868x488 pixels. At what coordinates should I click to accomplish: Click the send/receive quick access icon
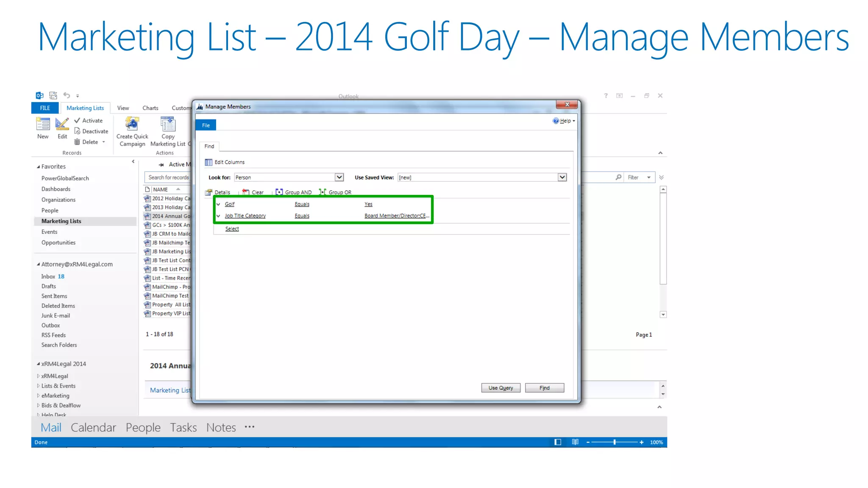pyautogui.click(x=53, y=95)
